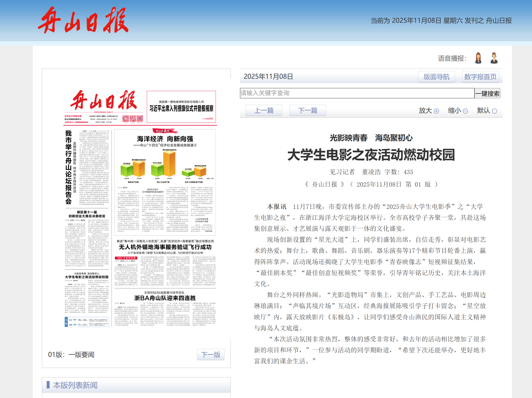This screenshot has width=532, height=398.
Task: Click the 放大 plus circle icon
Action: [436, 111]
